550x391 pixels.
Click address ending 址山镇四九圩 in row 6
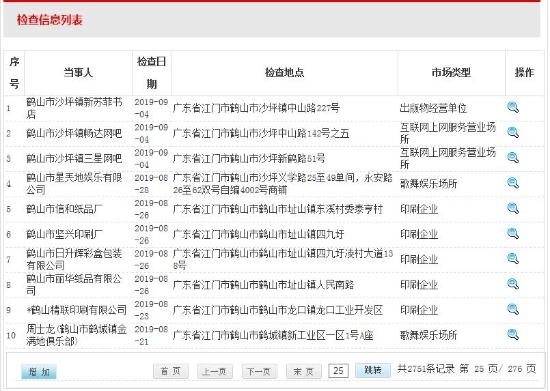(x=316, y=234)
